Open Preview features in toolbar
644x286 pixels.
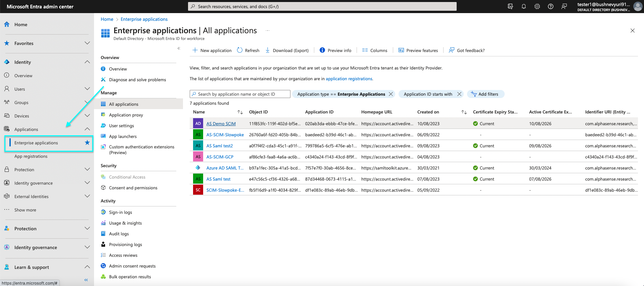[418, 50]
